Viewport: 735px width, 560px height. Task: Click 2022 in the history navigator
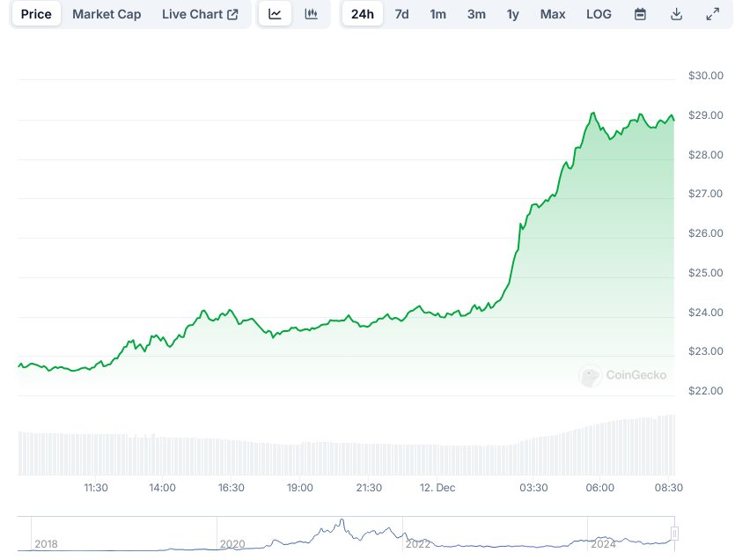click(417, 544)
